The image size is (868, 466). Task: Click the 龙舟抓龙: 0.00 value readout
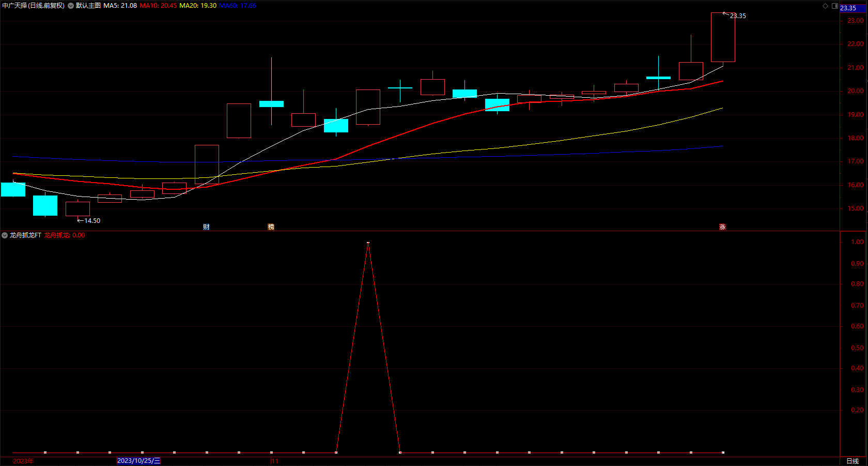click(65, 235)
